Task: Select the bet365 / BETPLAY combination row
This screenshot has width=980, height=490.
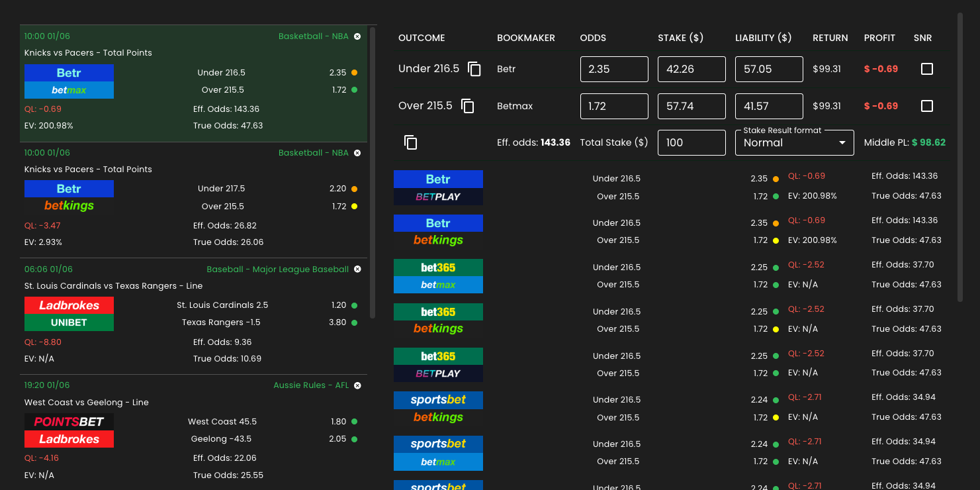Action: [x=670, y=365]
